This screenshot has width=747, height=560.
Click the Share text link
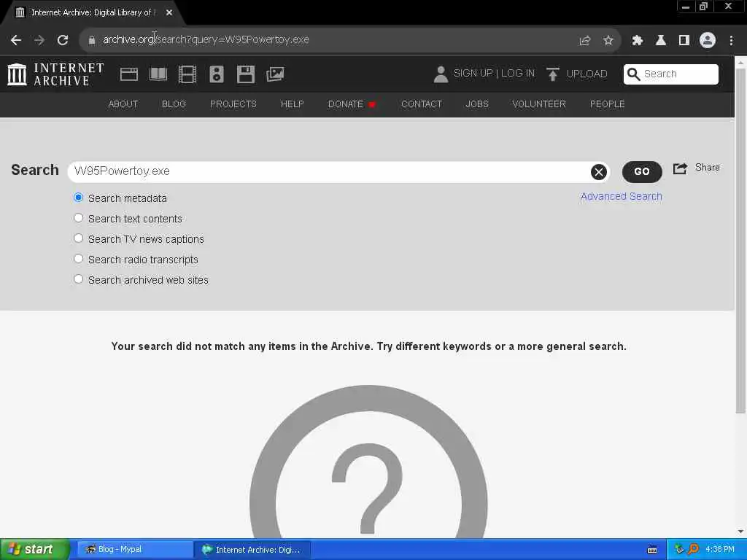pos(707,168)
